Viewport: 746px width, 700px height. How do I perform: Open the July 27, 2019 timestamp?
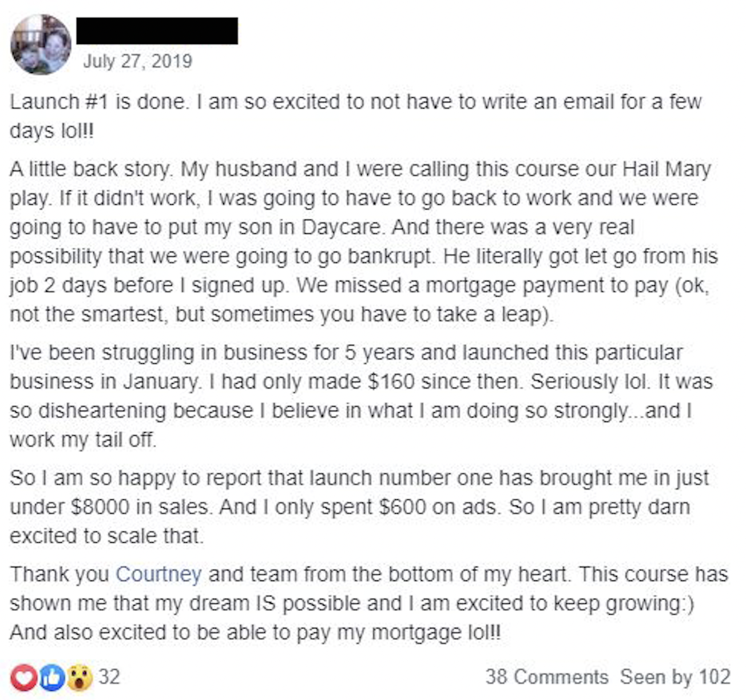coord(137,61)
